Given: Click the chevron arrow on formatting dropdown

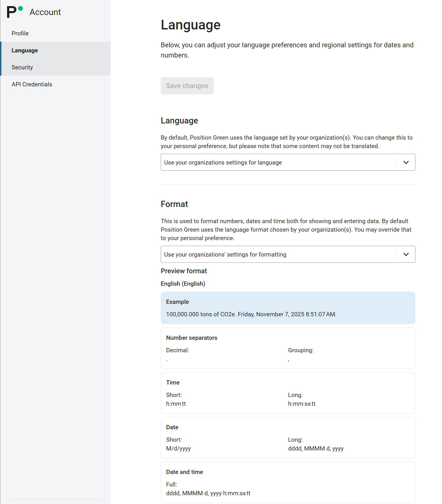Looking at the screenshot, I should pyautogui.click(x=406, y=255).
